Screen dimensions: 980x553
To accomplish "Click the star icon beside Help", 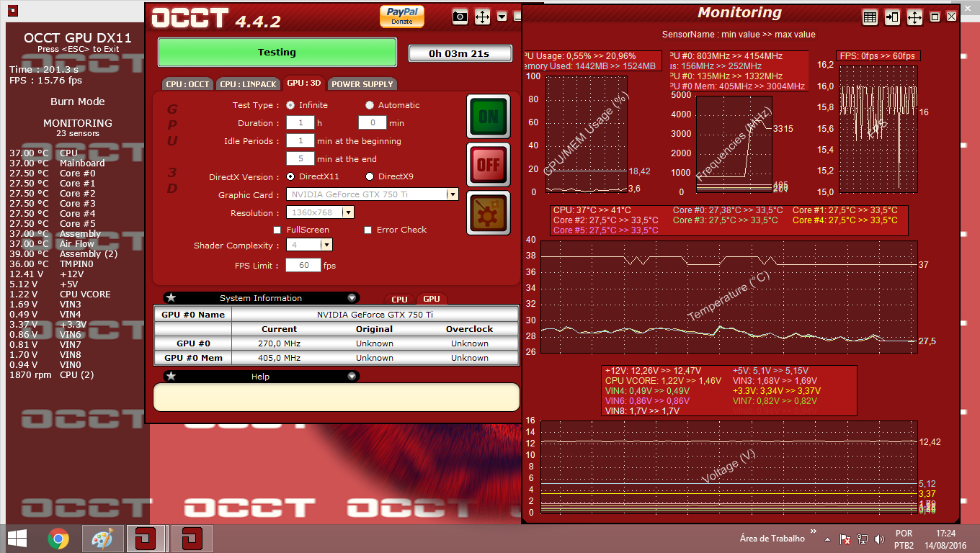I will (171, 376).
